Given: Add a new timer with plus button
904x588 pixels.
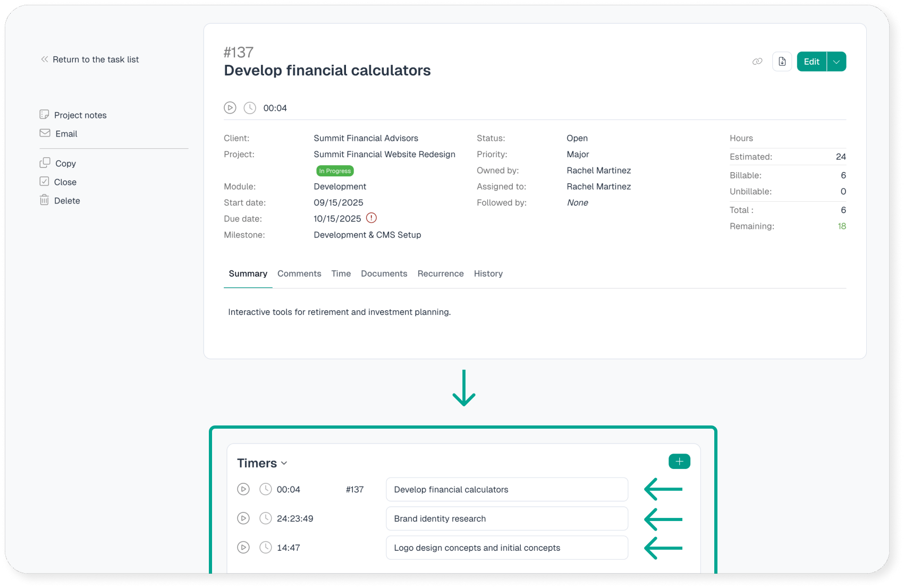Looking at the screenshot, I should tap(679, 462).
